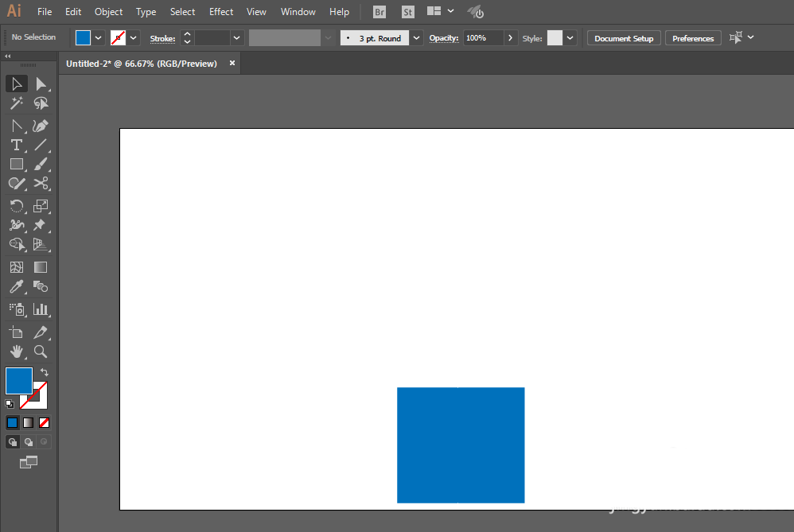Select the Mesh tool
The image size is (794, 532).
(16, 267)
